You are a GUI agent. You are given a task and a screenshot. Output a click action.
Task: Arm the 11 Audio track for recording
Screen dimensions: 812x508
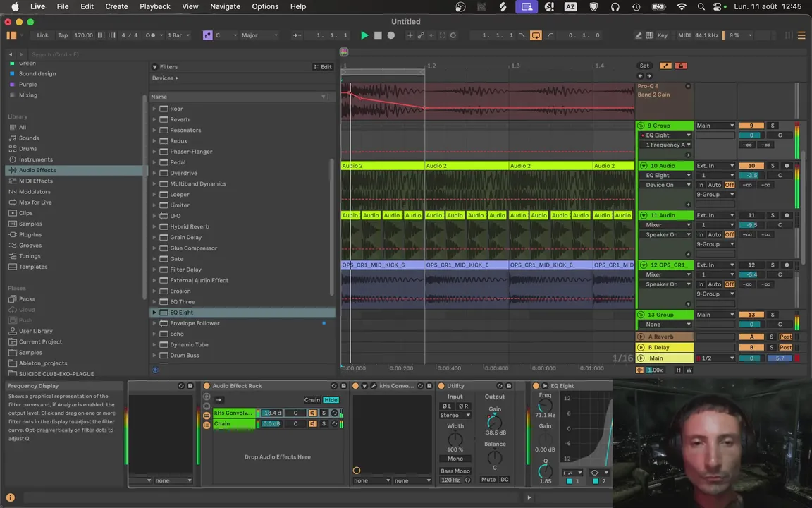(x=787, y=215)
